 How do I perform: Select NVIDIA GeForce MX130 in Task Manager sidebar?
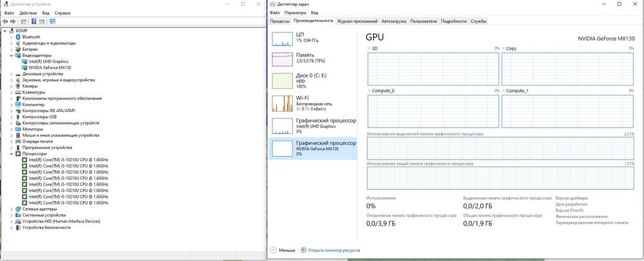click(313, 148)
